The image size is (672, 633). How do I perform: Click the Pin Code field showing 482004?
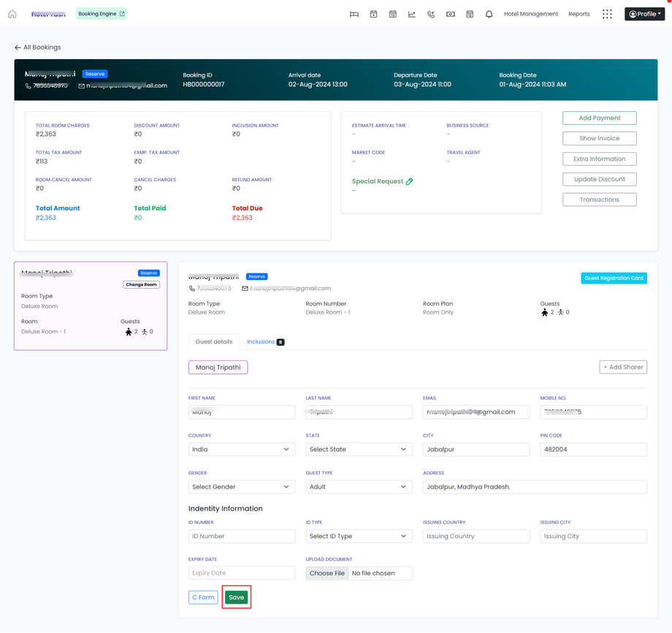coord(594,450)
